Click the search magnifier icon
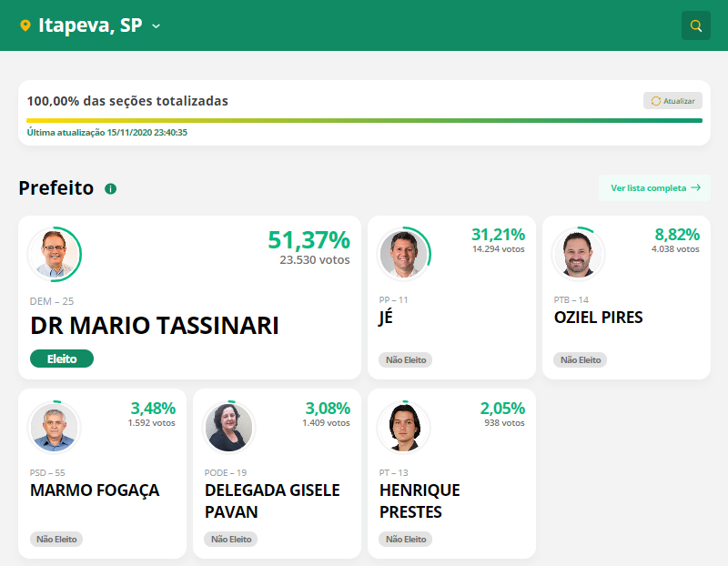 tap(695, 25)
